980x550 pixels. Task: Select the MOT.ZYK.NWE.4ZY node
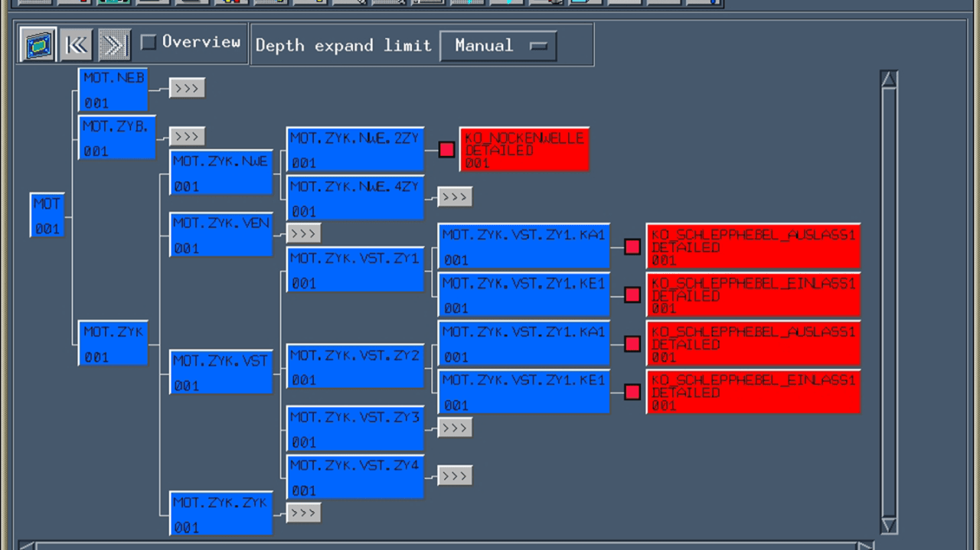tap(355, 197)
